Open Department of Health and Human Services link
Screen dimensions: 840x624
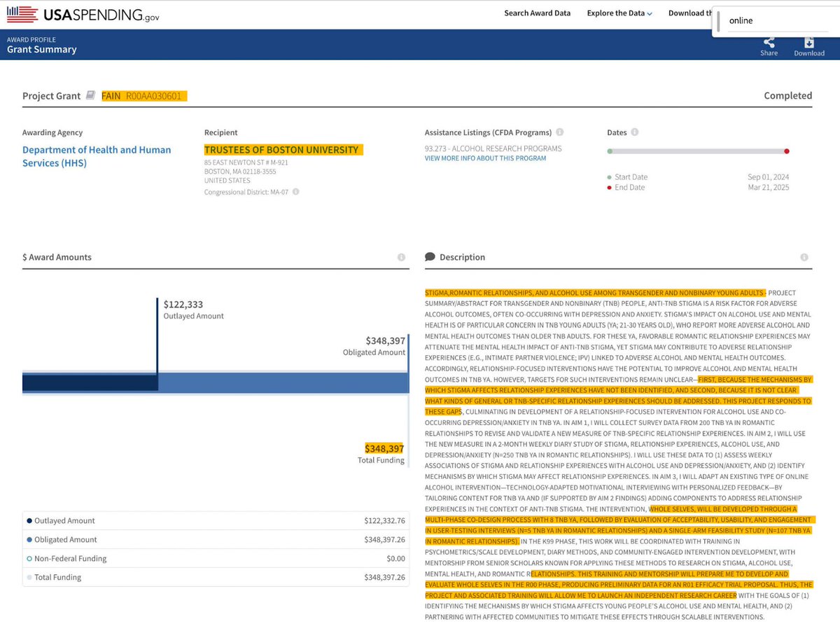97,156
